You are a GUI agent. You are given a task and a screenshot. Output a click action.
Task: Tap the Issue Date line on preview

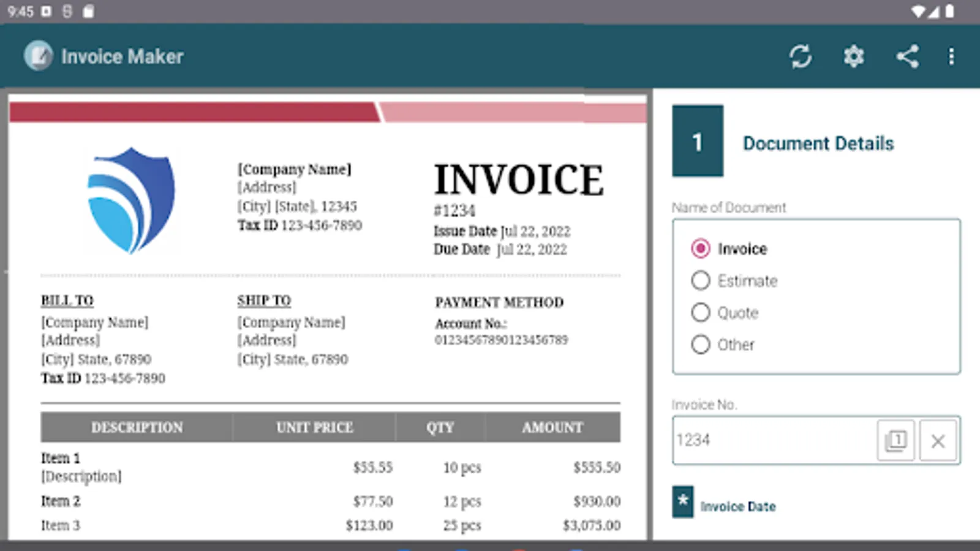point(502,231)
